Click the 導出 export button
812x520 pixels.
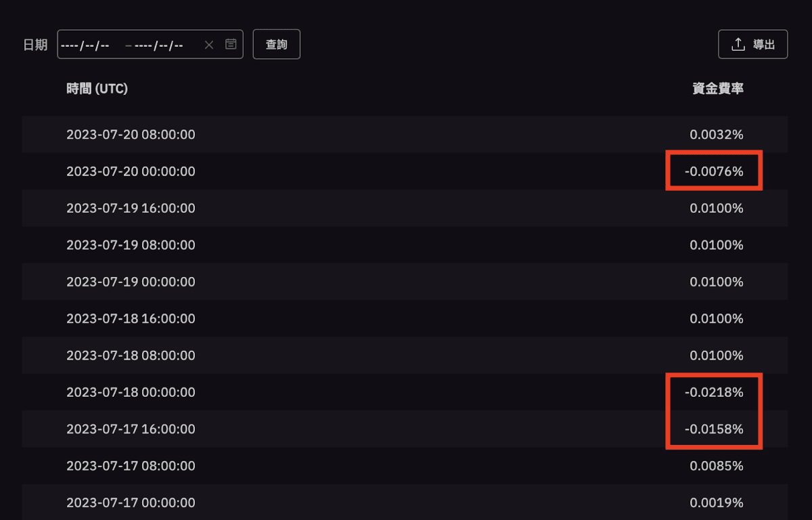coord(753,44)
